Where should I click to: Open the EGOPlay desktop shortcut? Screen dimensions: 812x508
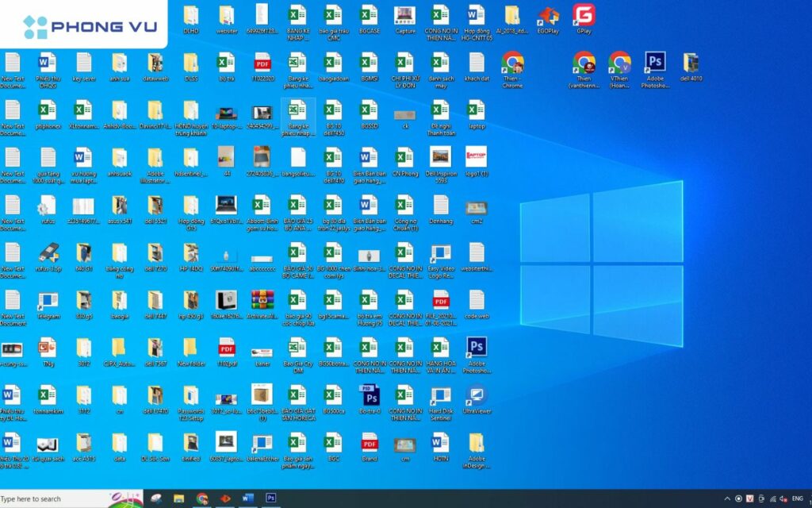pos(547,16)
